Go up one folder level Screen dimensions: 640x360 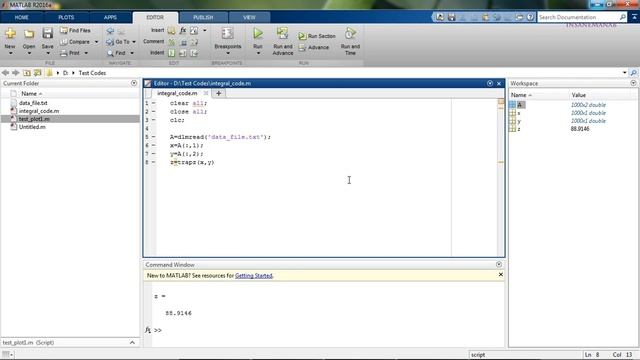[x=27, y=73]
